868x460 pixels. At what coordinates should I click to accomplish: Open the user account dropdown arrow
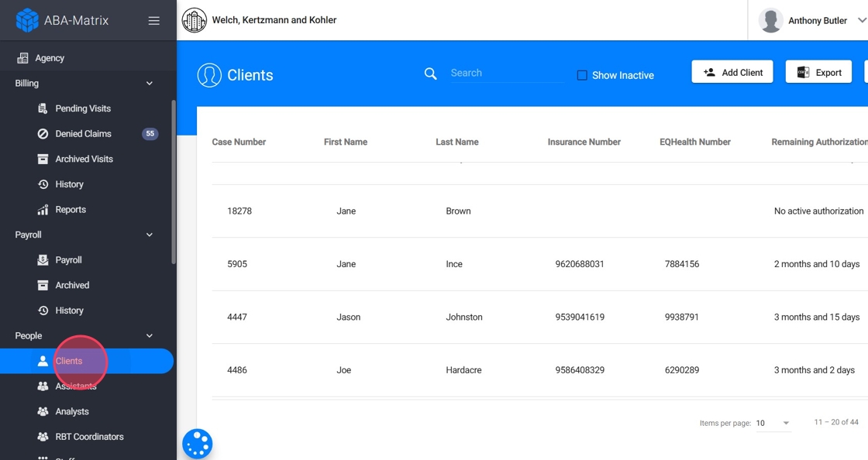[861, 20]
